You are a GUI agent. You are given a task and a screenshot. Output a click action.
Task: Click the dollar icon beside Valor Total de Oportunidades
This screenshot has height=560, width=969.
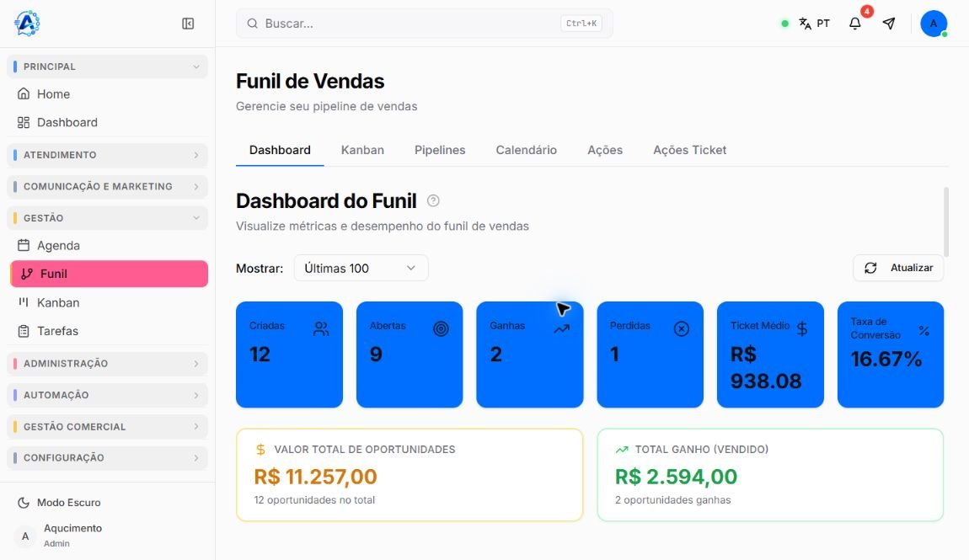click(x=261, y=450)
